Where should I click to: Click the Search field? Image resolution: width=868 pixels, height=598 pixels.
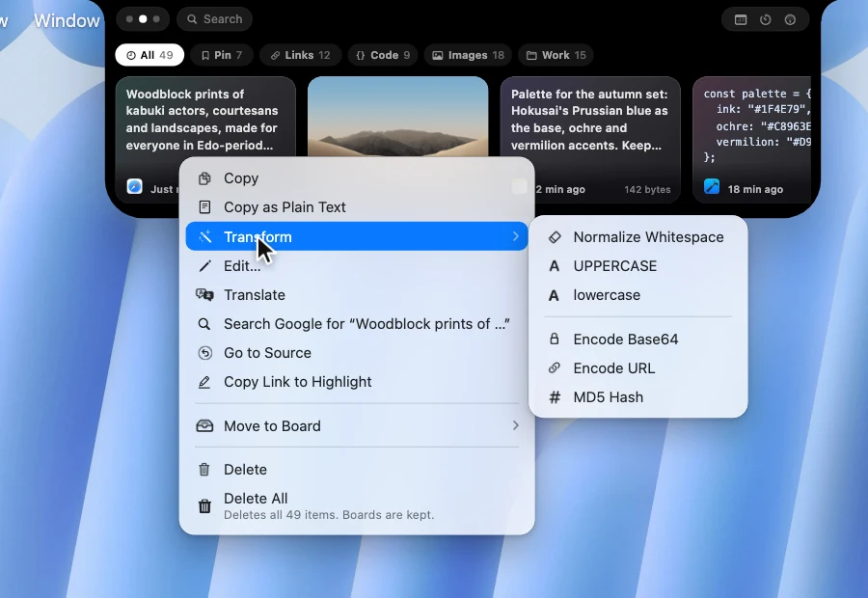(x=215, y=19)
